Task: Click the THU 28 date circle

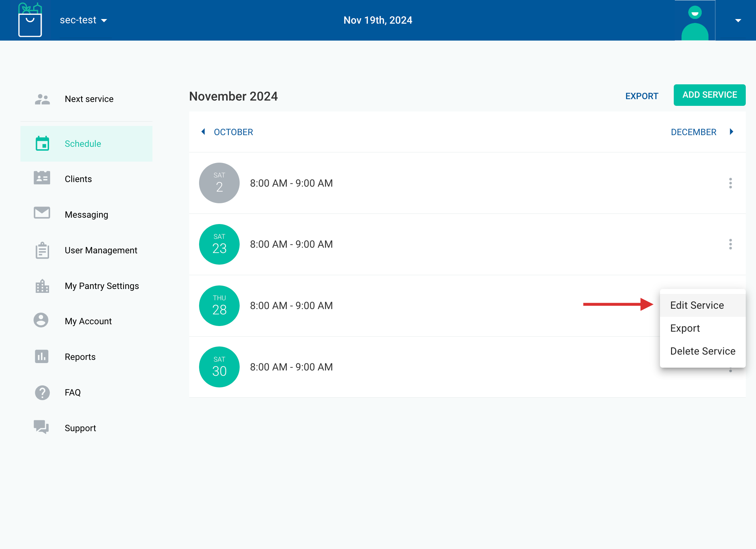Action: (x=219, y=306)
